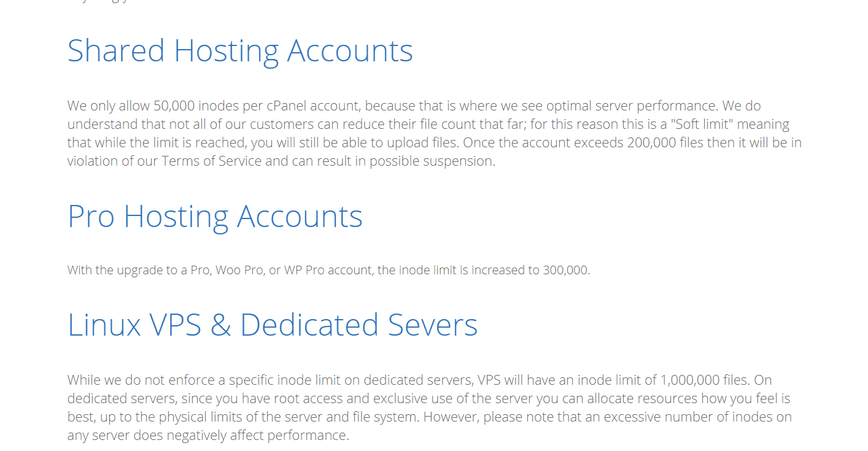Image resolution: width=868 pixels, height=451 pixels.
Task: Click the Pro Hosting Accounts heading
Action: tap(215, 217)
